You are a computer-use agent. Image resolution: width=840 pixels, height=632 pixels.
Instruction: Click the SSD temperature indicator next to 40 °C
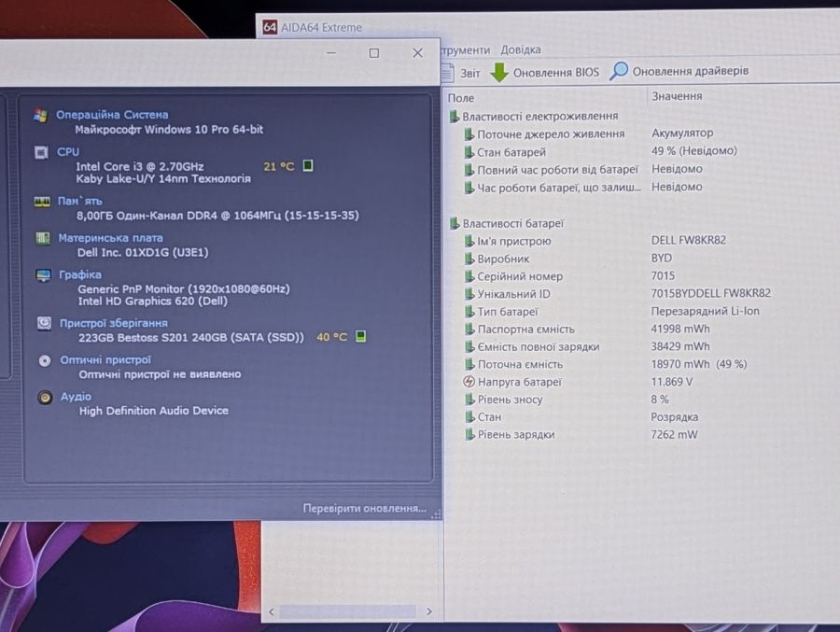click(x=361, y=336)
